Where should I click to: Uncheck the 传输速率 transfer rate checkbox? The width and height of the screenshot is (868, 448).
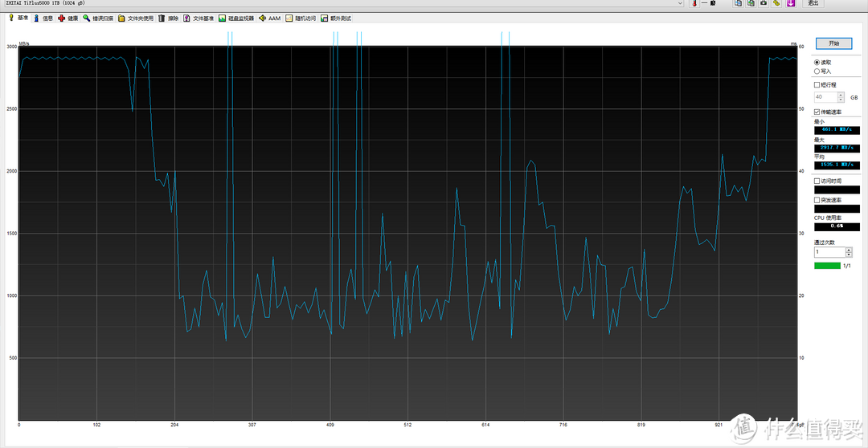click(x=817, y=112)
